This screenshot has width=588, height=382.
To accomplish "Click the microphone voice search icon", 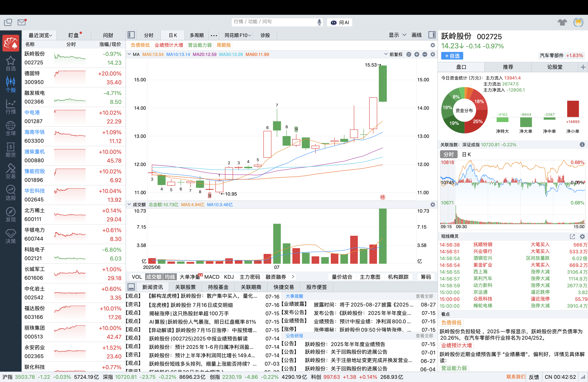I will pos(319,22).
